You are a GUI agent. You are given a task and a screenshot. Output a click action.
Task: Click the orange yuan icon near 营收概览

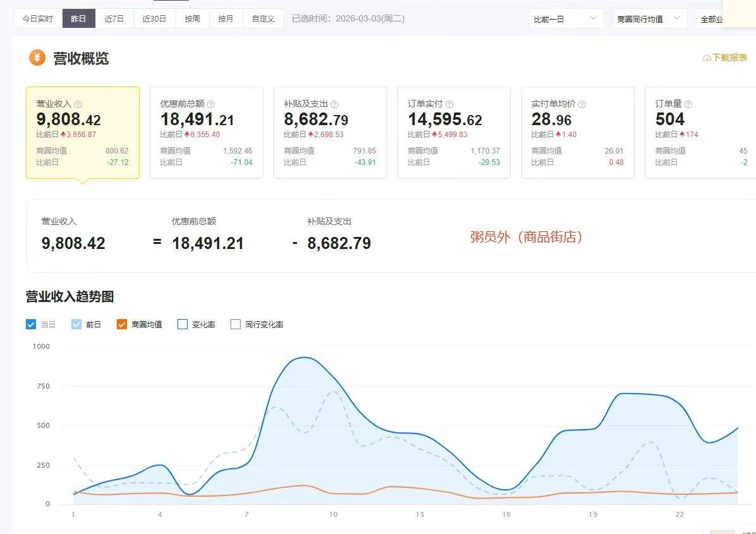coord(37,58)
